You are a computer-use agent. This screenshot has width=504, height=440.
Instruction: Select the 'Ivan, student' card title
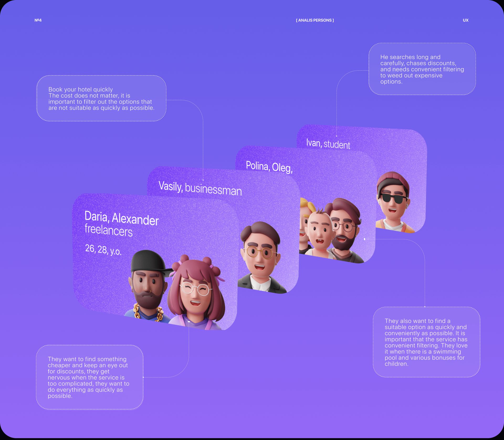coord(328,144)
